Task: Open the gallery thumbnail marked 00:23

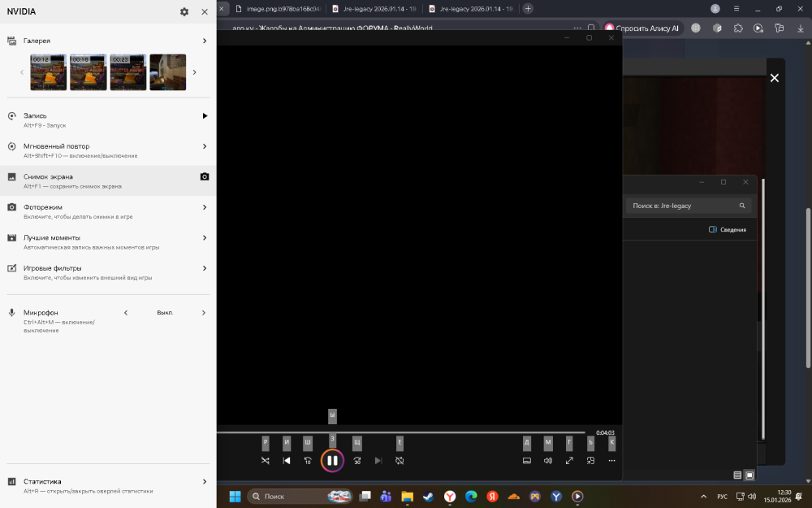Action: pyautogui.click(x=128, y=72)
